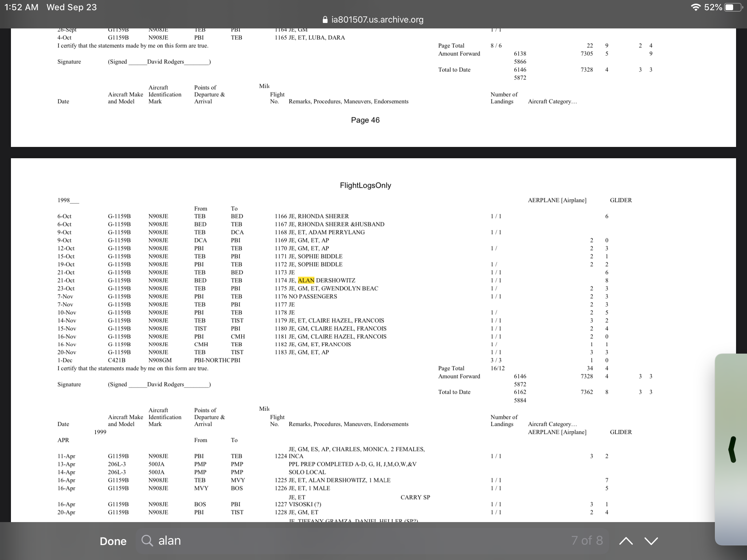This screenshot has height=560, width=747.
Task: Tap highlighted ALAN in flight 1174
Action: 306,280
